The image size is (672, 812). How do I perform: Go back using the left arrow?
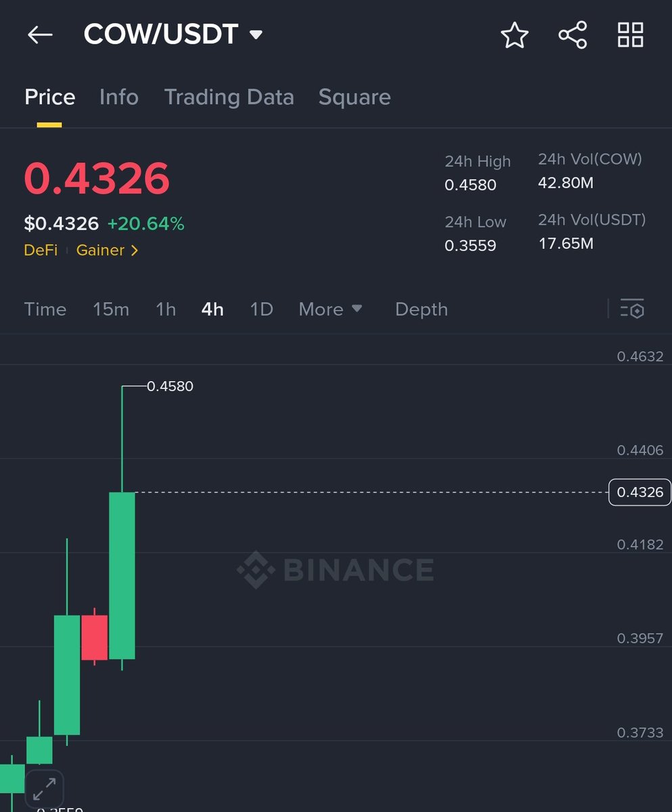(40, 35)
